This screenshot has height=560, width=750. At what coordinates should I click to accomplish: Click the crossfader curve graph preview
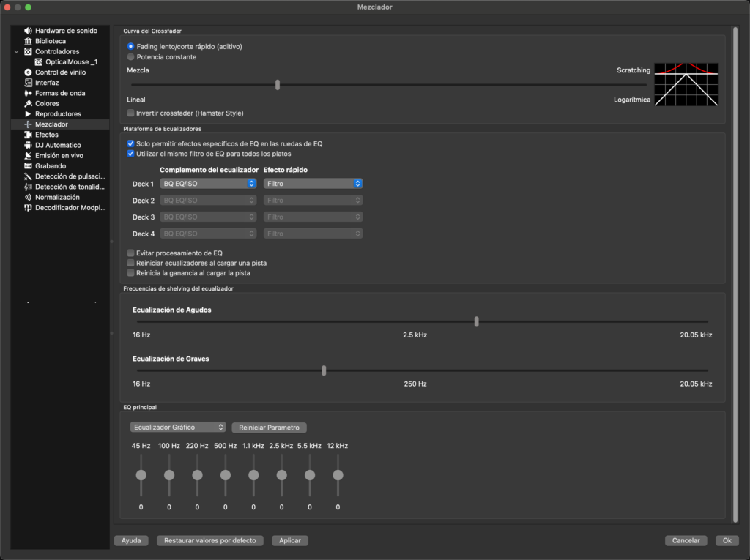pyautogui.click(x=686, y=85)
